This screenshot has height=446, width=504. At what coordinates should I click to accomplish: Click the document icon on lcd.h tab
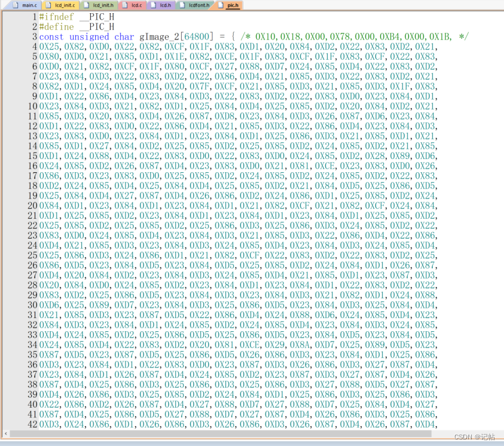coord(154,5)
